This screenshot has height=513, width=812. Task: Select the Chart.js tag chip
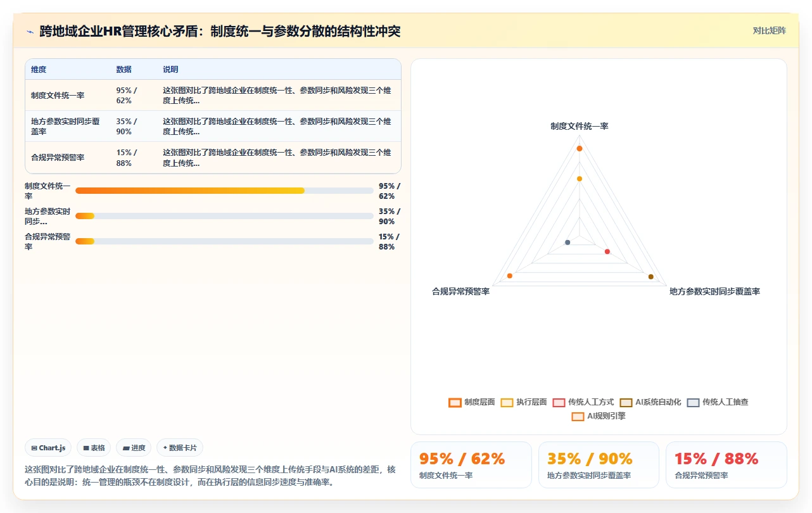click(49, 448)
